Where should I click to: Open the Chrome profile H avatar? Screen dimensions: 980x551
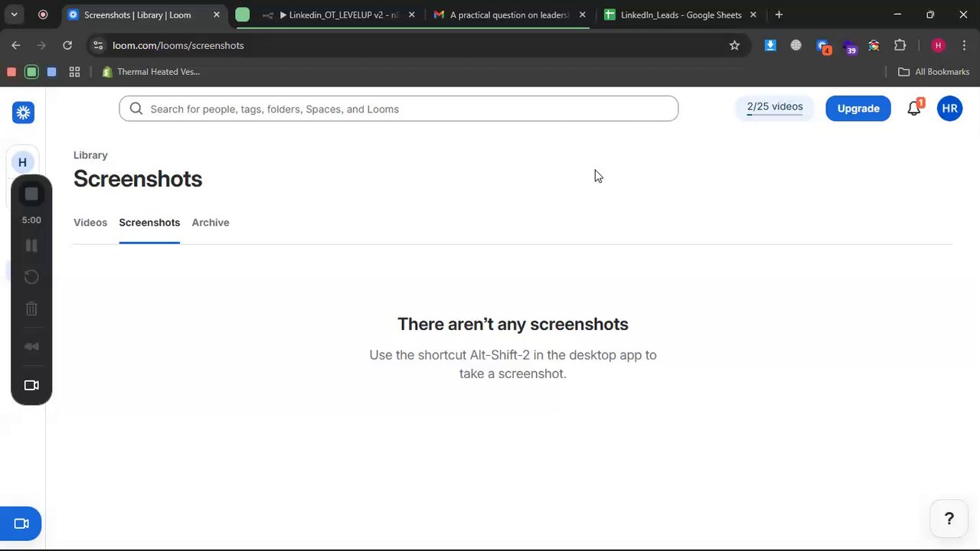coord(938,45)
